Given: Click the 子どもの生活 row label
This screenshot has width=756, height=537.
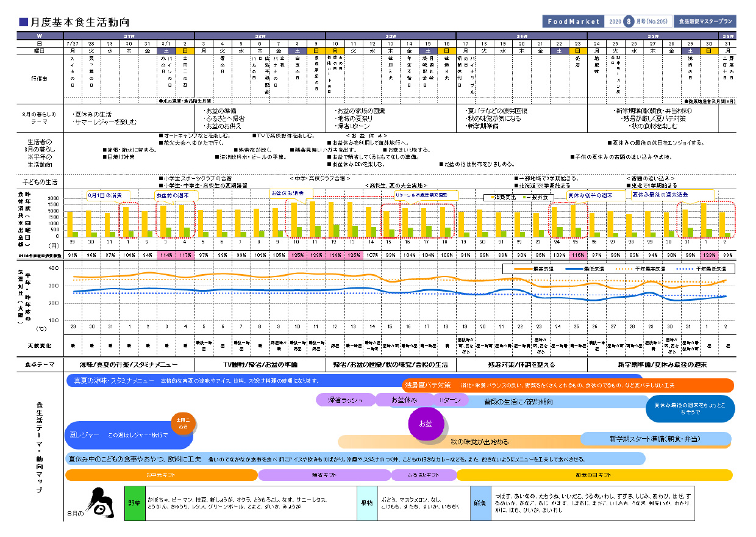Looking at the screenshot, I should (x=40, y=182).
